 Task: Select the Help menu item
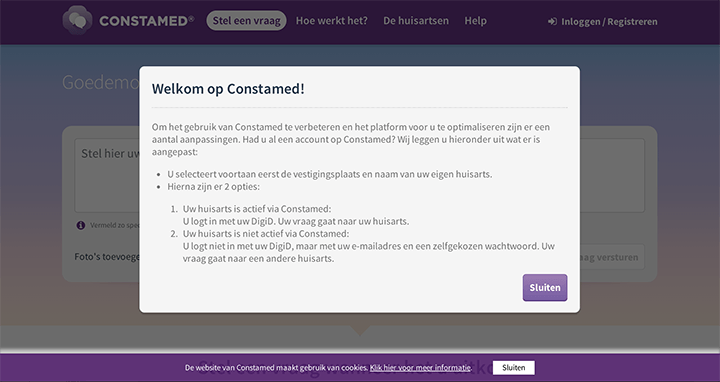tap(475, 21)
